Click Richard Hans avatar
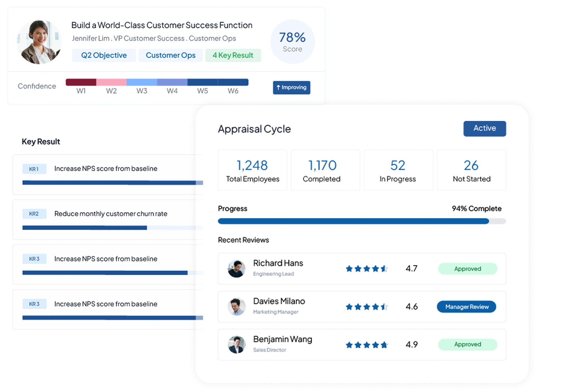 [237, 269]
